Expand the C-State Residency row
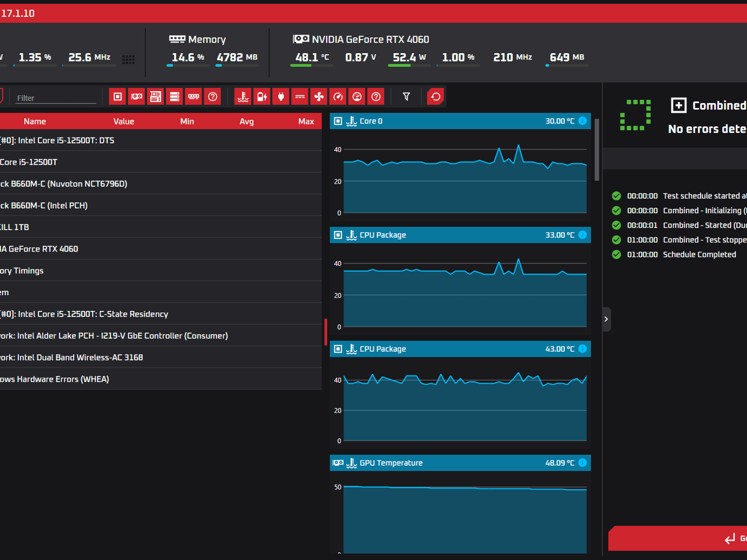This screenshot has height=560, width=747. coord(161,314)
